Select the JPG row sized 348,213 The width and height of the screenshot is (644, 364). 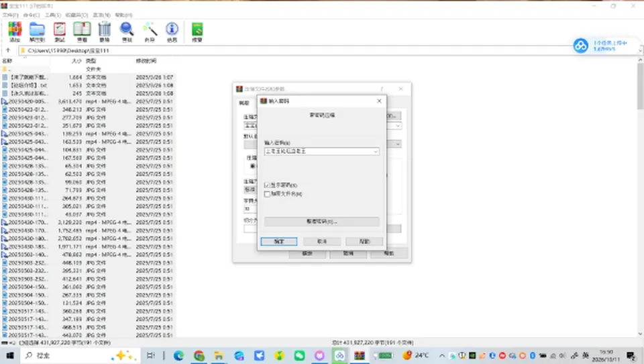pos(87,109)
